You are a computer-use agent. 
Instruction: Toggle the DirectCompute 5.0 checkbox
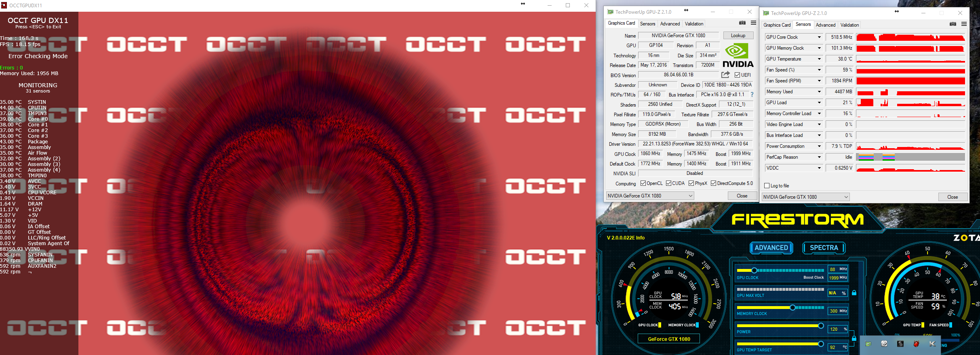(714, 183)
